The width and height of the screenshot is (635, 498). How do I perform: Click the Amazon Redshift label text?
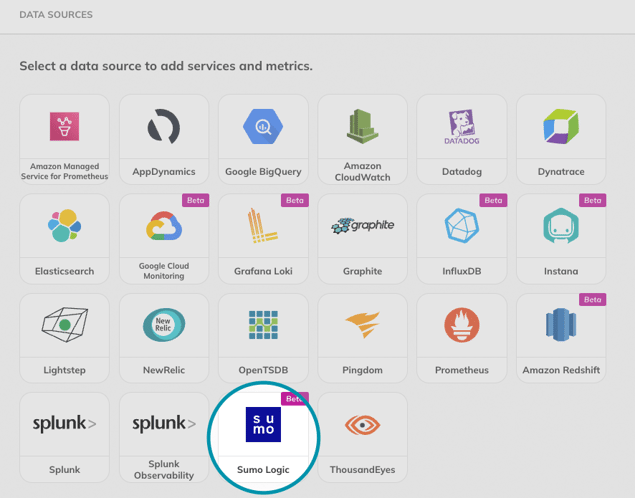(561, 370)
